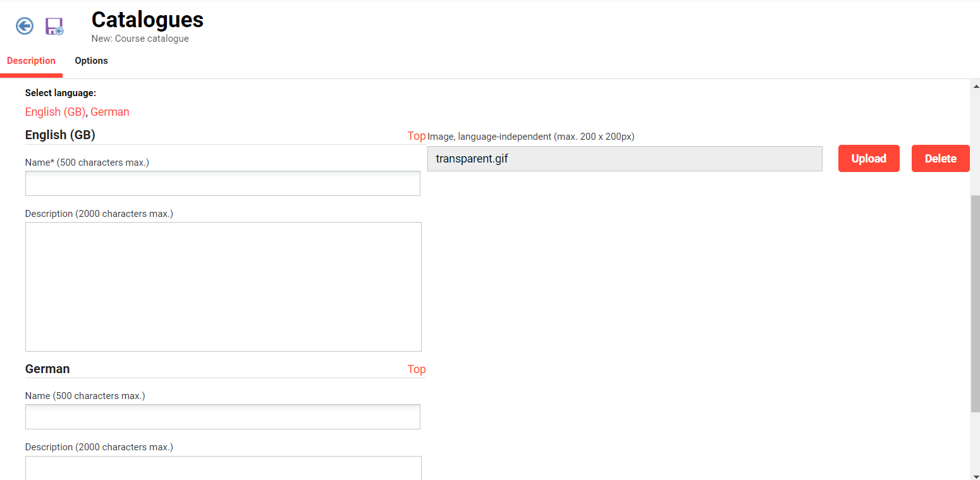This screenshot has width=980, height=480.
Task: Click the English Description text area
Action: point(223,286)
